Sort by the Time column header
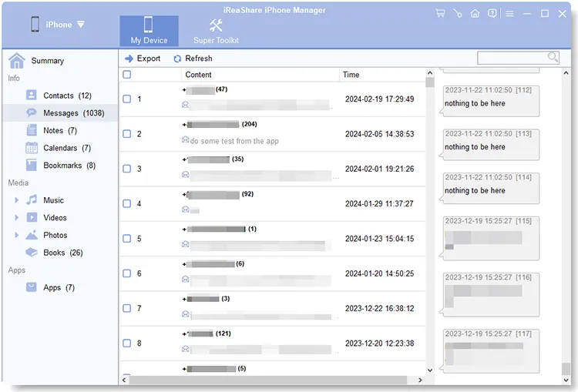578x392 pixels. [382, 75]
